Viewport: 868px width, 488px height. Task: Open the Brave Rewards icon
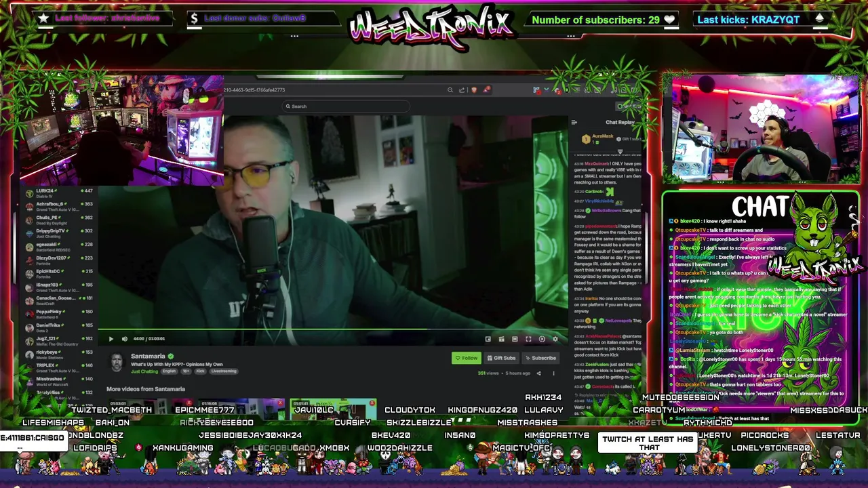pyautogui.click(x=486, y=90)
